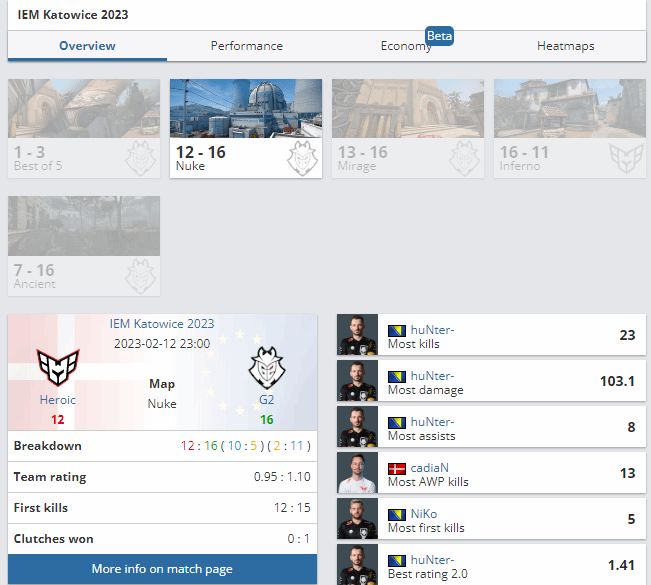Click Bosnia flag next to NiKo
The image size is (651, 585).
tap(397, 515)
